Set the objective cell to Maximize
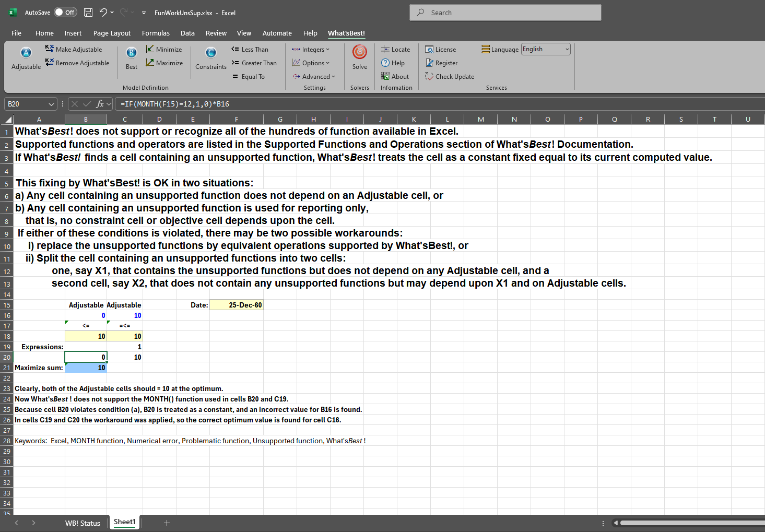The image size is (765, 532). point(164,63)
